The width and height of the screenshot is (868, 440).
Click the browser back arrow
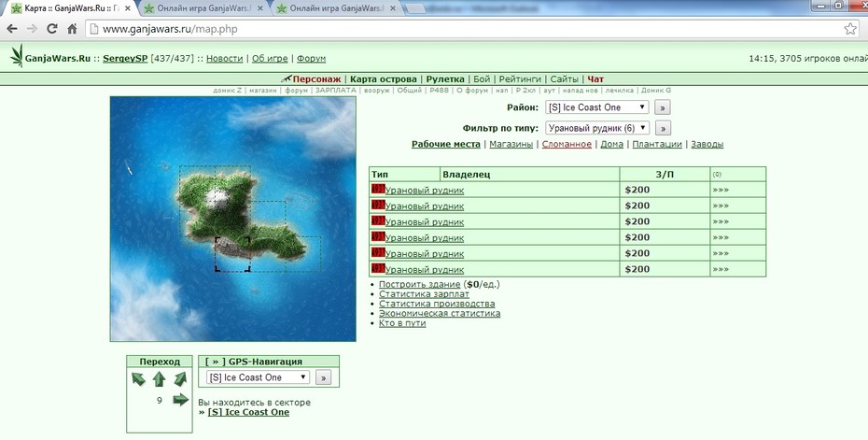pos(12,29)
